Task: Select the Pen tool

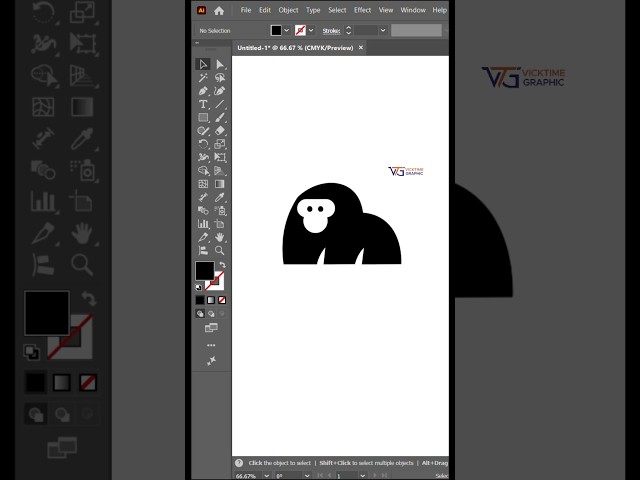Action: pyautogui.click(x=203, y=91)
